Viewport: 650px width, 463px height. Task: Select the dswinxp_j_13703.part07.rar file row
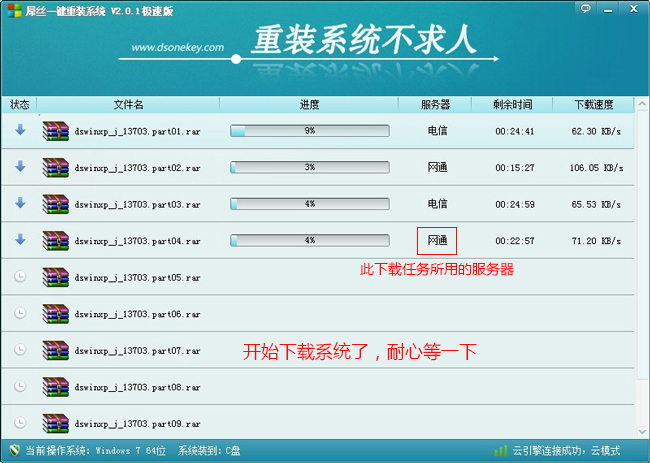tap(137, 351)
